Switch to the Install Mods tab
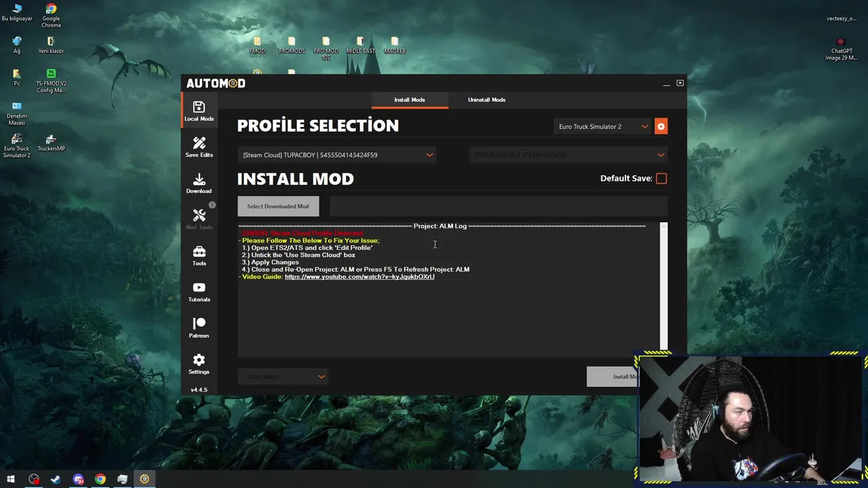This screenshot has width=868, height=488. 410,100
